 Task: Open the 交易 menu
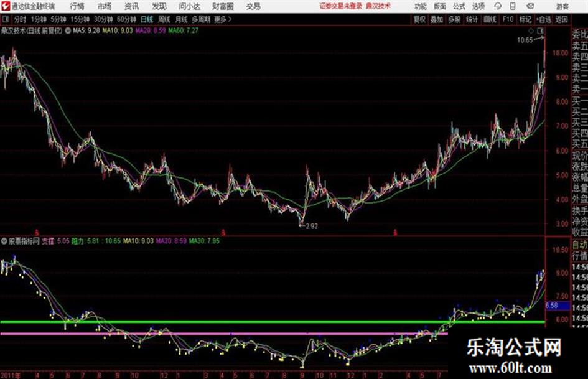[x=253, y=6]
